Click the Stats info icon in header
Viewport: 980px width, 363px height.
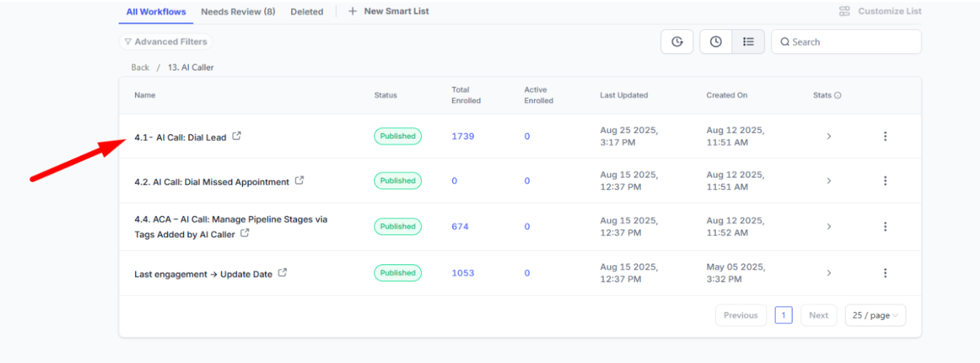(x=838, y=96)
